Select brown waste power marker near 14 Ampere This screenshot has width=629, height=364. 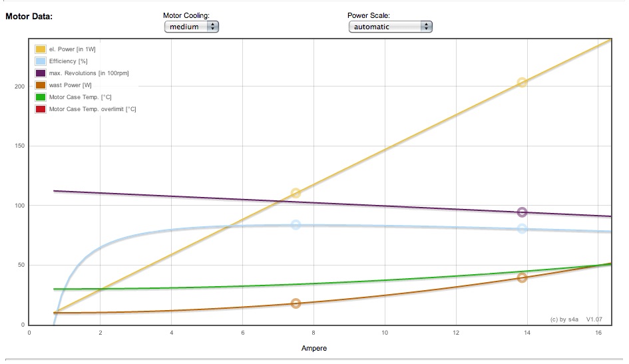[x=522, y=277]
